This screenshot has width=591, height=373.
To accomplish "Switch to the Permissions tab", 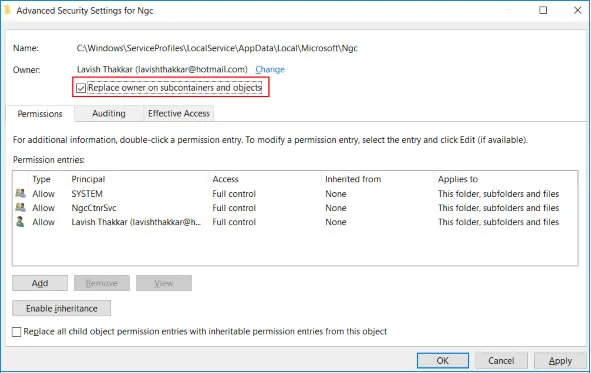I will [40, 114].
